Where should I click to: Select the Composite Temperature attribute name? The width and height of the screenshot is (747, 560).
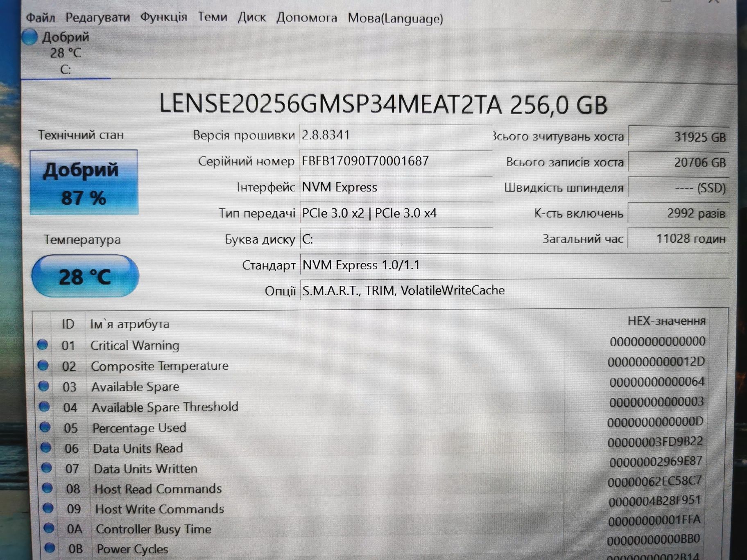(159, 366)
